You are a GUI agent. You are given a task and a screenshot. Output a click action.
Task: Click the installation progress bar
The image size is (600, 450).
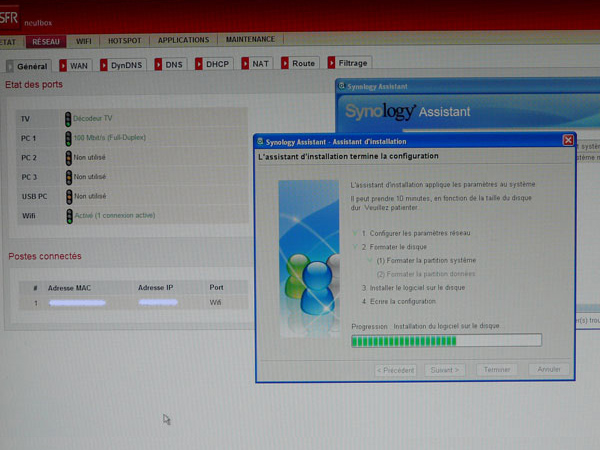point(447,340)
